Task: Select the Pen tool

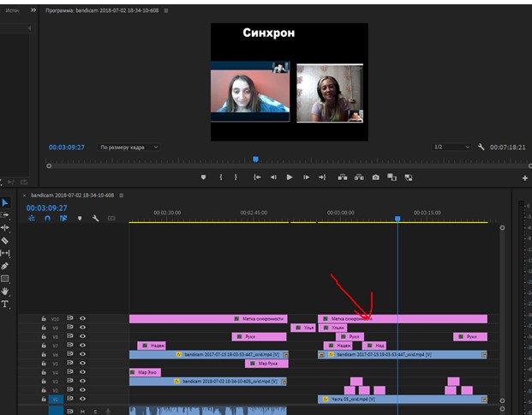Action: point(5,266)
